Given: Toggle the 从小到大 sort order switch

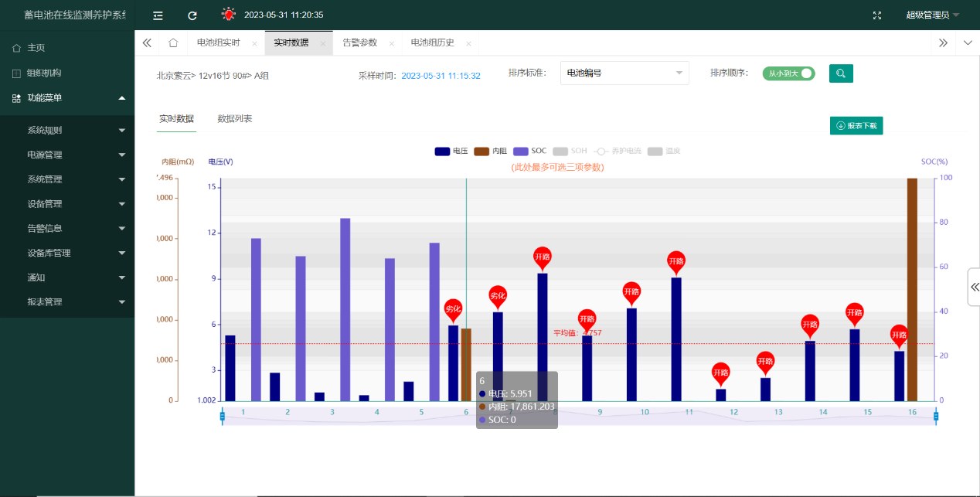Looking at the screenshot, I should (x=788, y=73).
